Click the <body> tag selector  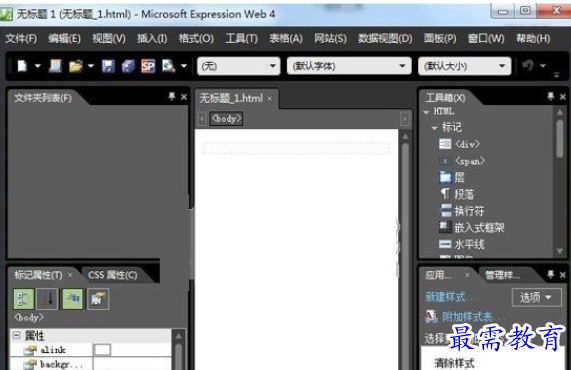[x=226, y=119]
